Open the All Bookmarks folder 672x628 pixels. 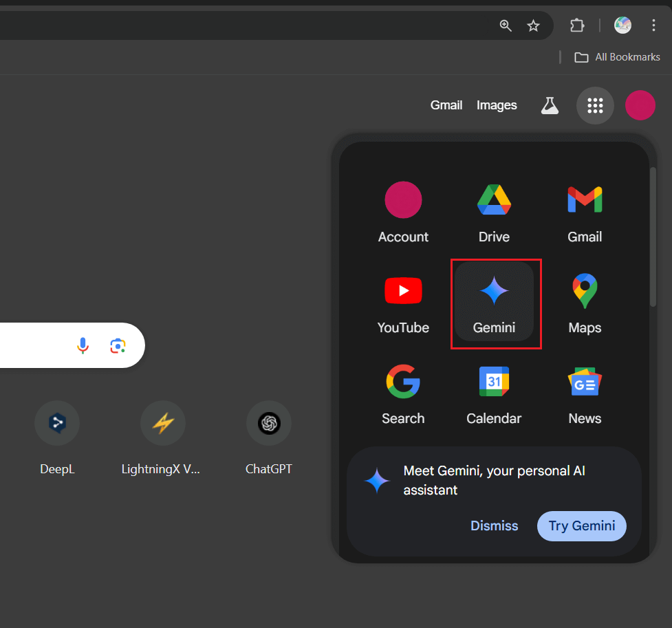[617, 57]
